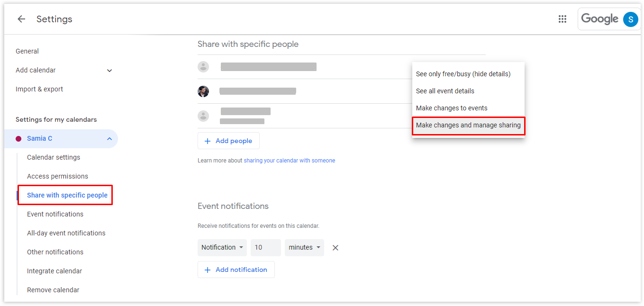Screen dimensions: 644x306
Task: Click the photo avatar of second shared person
Action: pyautogui.click(x=203, y=91)
